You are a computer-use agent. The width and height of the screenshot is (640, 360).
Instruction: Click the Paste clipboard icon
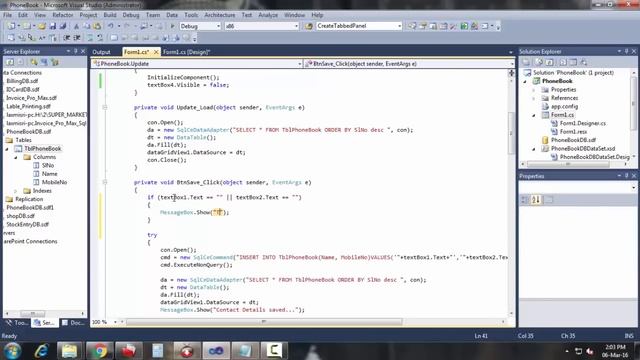coord(98,26)
